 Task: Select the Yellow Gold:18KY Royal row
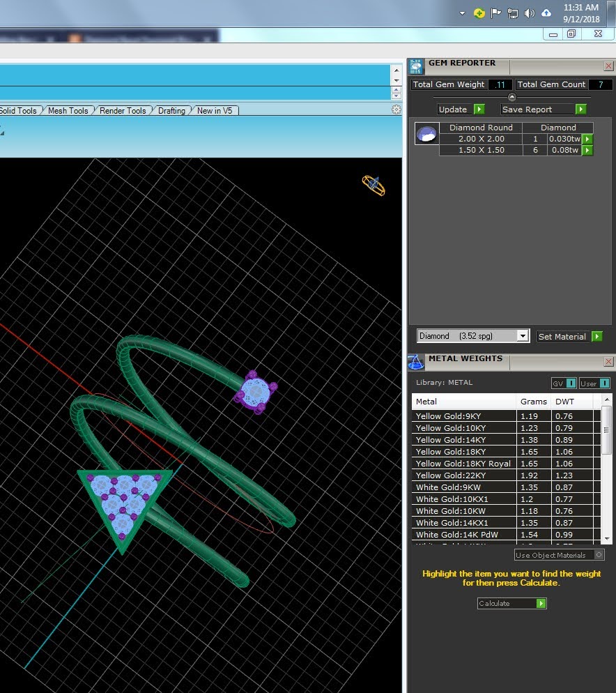[506, 464]
